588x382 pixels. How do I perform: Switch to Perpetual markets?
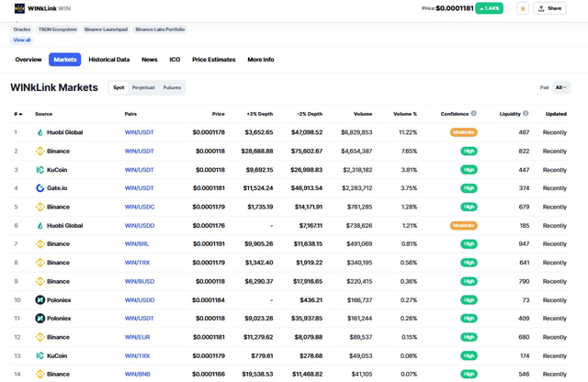click(143, 88)
